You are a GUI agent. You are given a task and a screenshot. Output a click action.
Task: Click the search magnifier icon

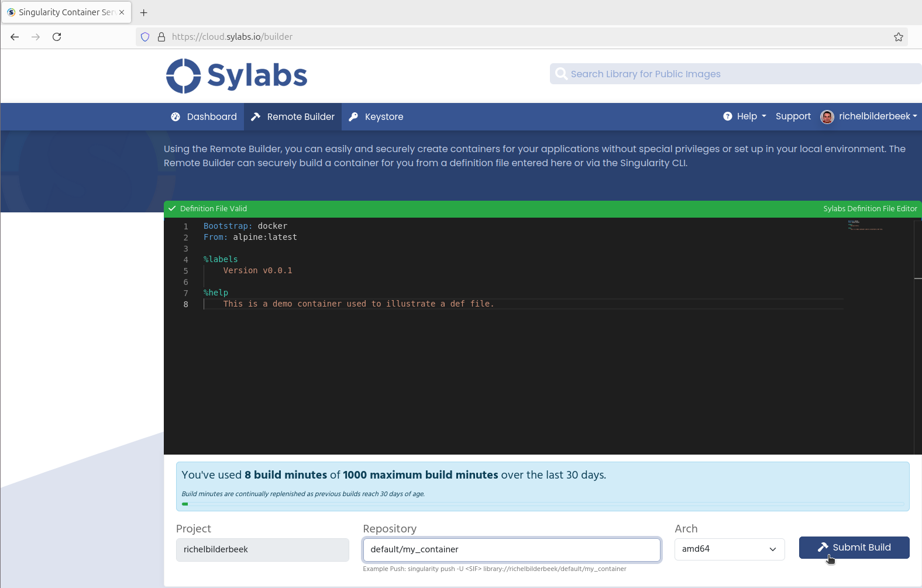tap(561, 74)
